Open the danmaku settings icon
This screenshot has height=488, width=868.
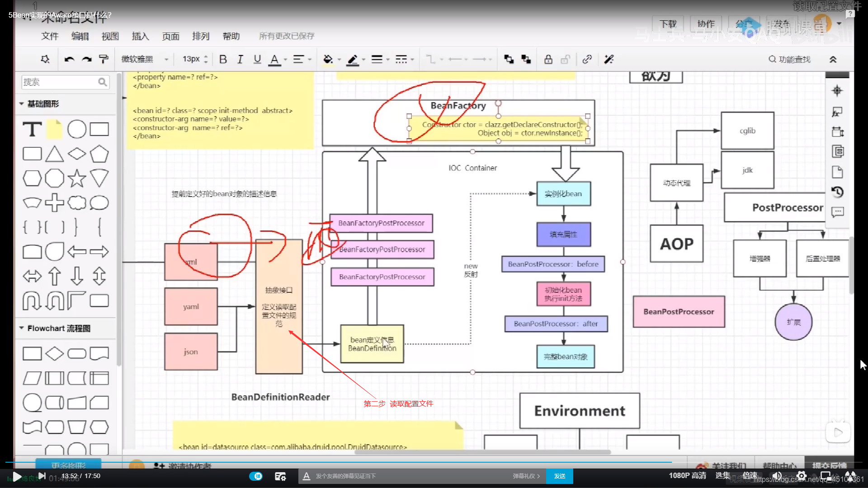280,476
